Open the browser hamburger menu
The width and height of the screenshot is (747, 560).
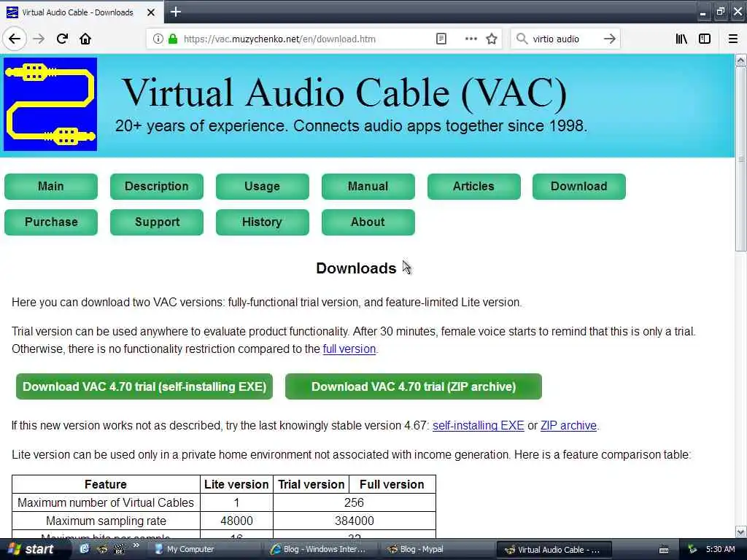[x=733, y=39]
